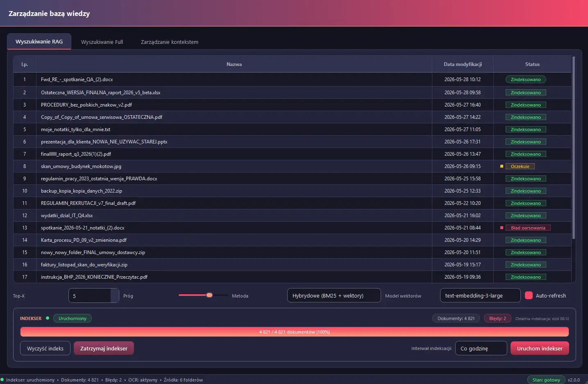Sort the table by the Nazwa column header
This screenshot has height=384, width=588.
click(234, 64)
